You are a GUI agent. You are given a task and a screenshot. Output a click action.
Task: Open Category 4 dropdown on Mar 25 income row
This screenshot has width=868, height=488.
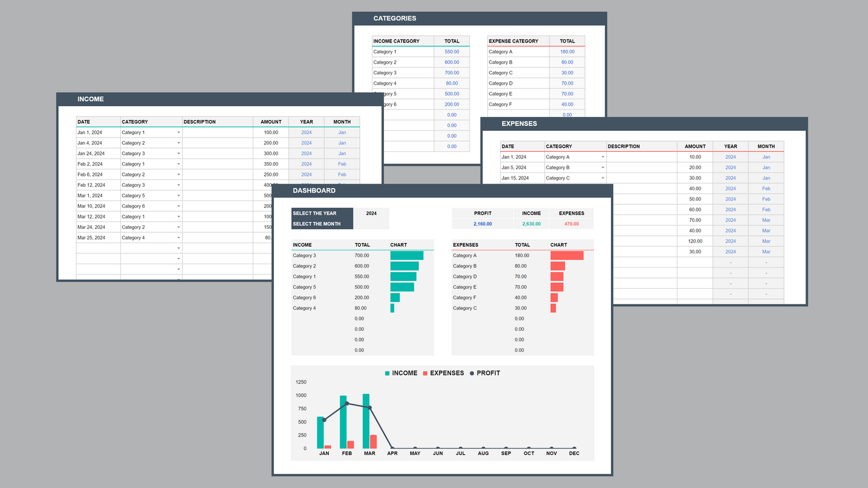click(178, 238)
